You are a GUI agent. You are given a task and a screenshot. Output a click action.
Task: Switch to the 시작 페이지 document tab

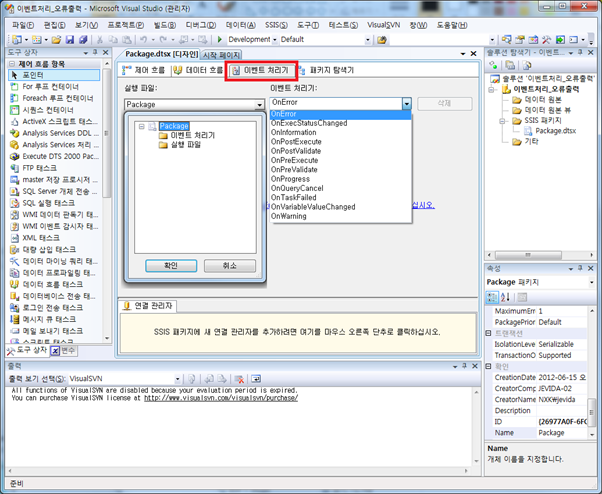click(221, 55)
